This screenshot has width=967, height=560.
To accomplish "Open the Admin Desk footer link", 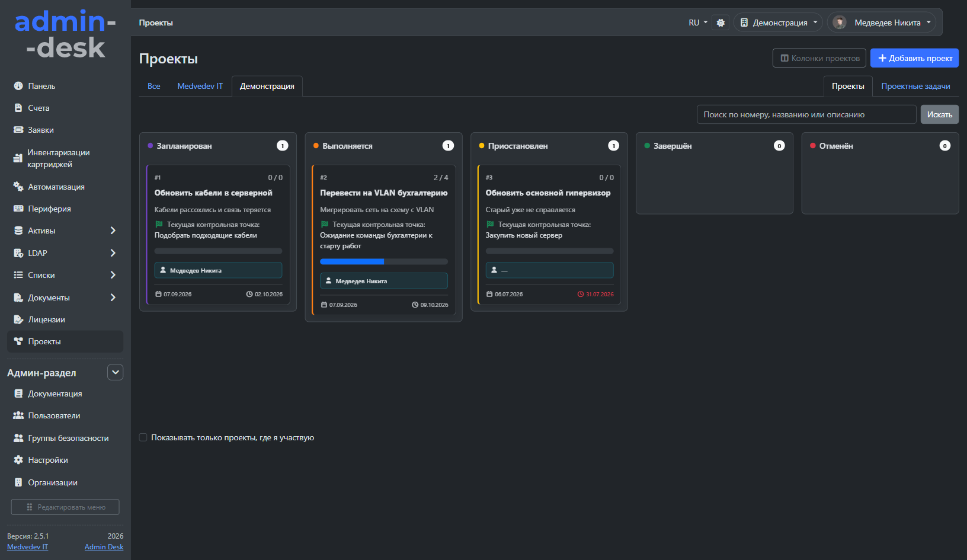I will pos(104,547).
